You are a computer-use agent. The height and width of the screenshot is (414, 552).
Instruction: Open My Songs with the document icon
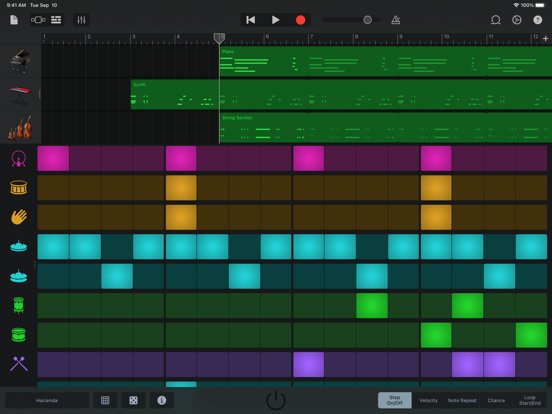pyautogui.click(x=14, y=20)
